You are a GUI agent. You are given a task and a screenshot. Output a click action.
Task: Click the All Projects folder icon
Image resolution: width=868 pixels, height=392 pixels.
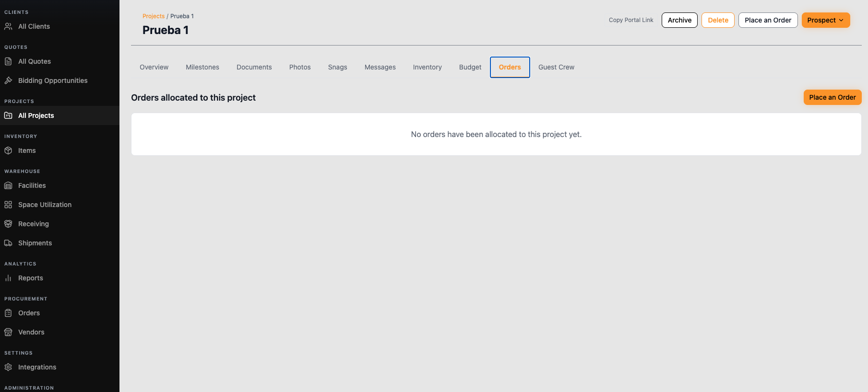(8, 115)
